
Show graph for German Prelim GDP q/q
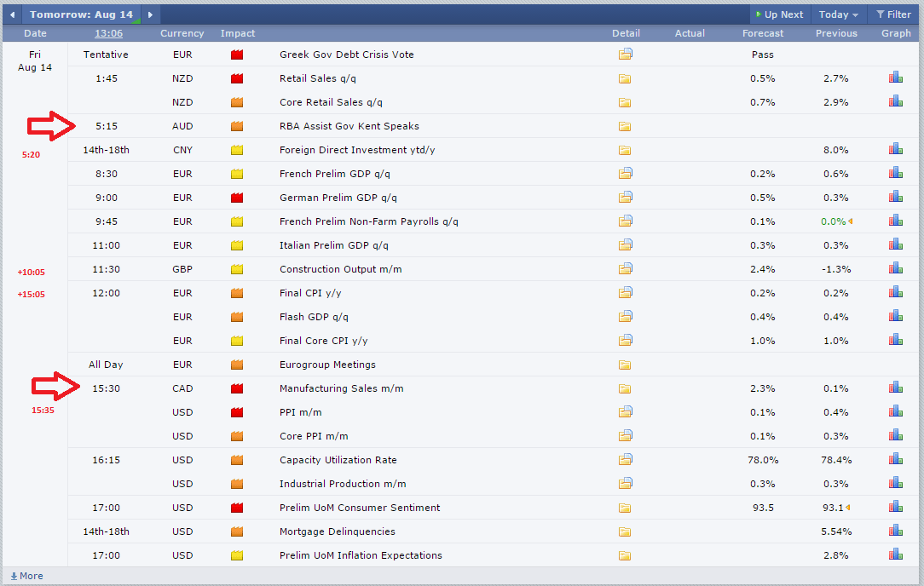click(896, 197)
